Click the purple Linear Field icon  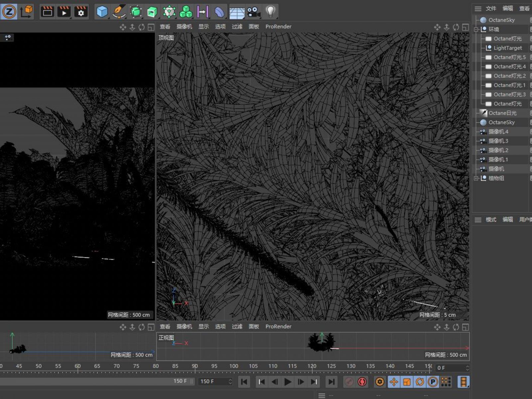(202, 12)
